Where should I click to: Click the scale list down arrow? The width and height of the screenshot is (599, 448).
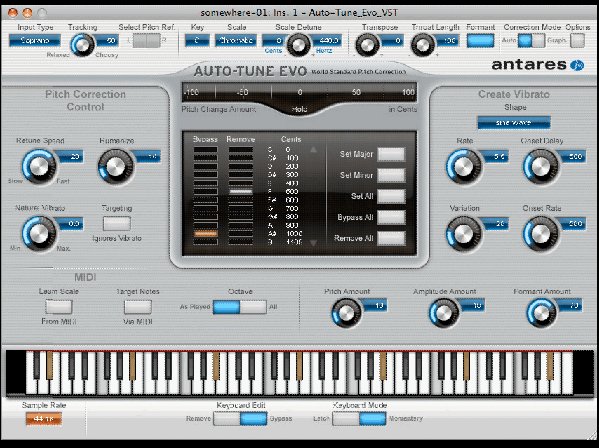(x=313, y=243)
